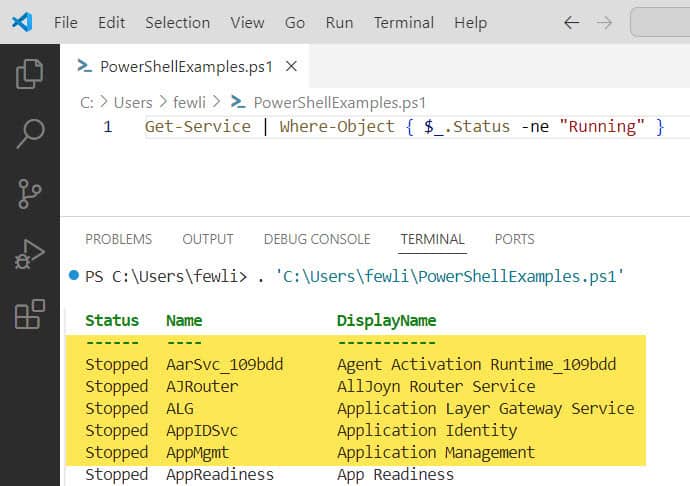690x486 pixels.
Task: Click line number 1 in the gutter
Action: 108,127
